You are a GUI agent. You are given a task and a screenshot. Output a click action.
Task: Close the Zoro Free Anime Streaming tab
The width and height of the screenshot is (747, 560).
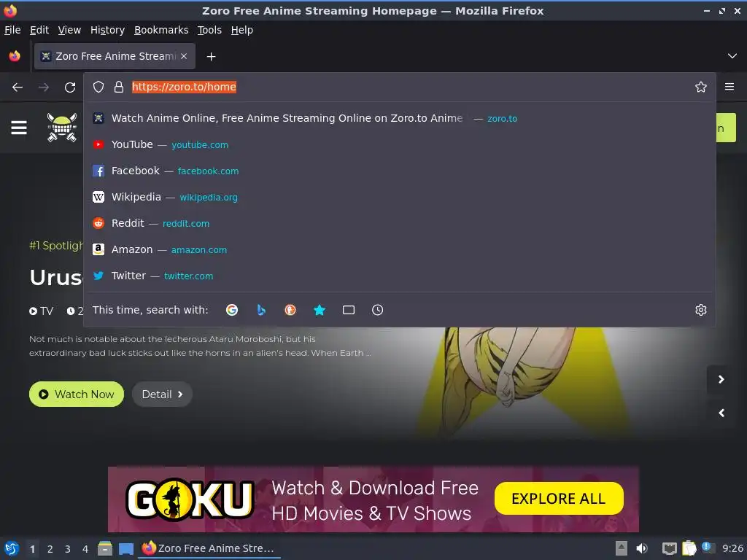184,56
